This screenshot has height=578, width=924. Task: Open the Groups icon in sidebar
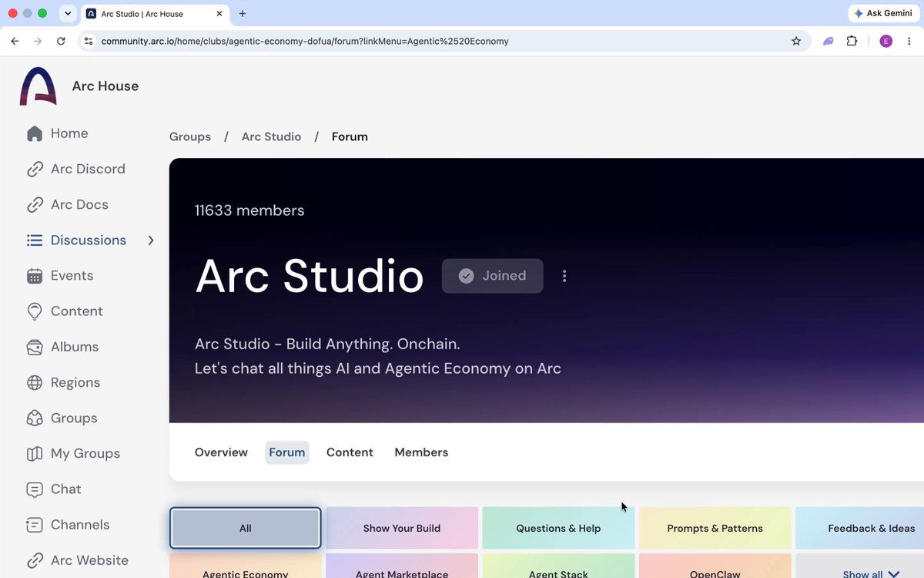tap(35, 418)
